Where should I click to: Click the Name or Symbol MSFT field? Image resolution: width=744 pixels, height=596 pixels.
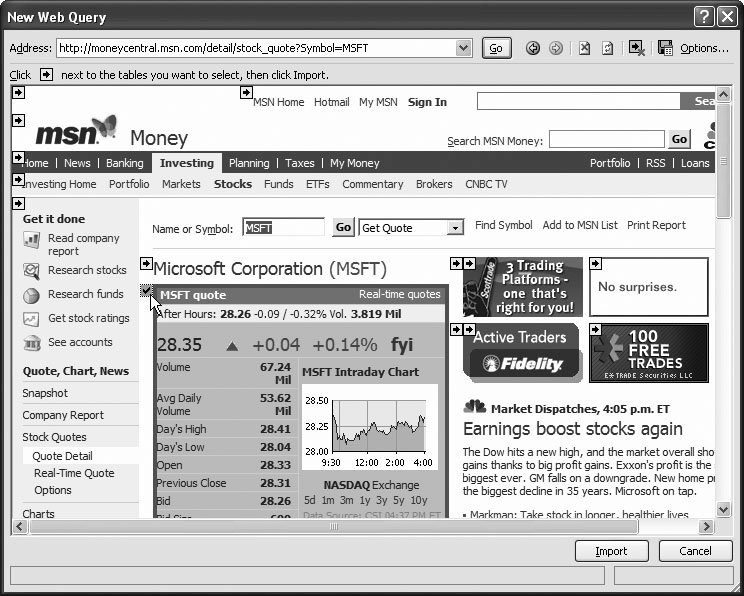tap(283, 228)
